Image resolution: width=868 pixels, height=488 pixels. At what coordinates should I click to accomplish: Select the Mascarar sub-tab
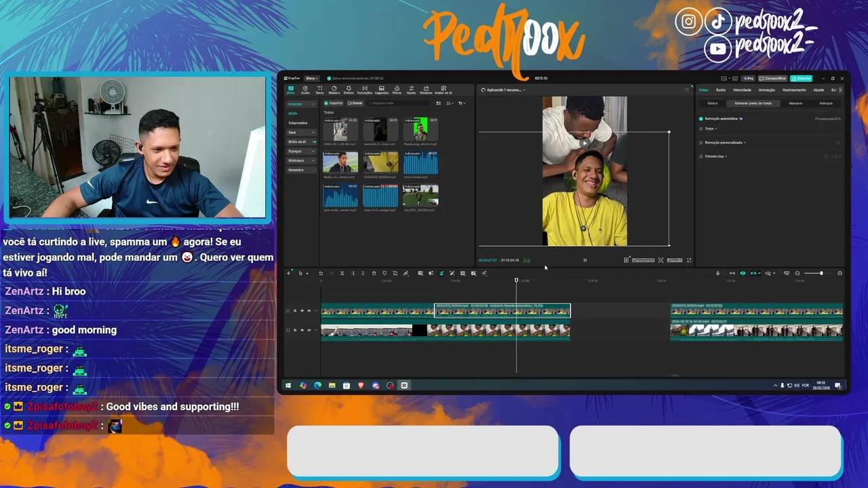795,103
